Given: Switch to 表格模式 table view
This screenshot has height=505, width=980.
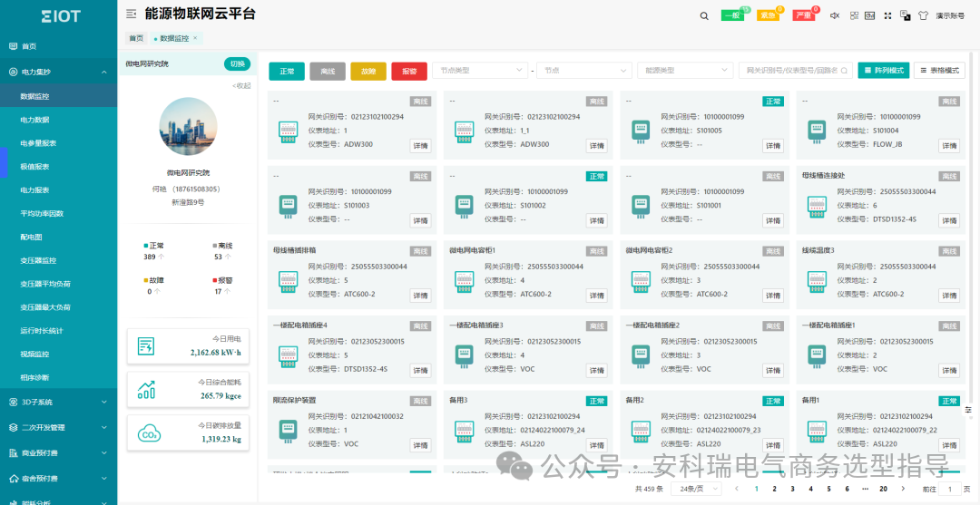Looking at the screenshot, I should coord(939,71).
